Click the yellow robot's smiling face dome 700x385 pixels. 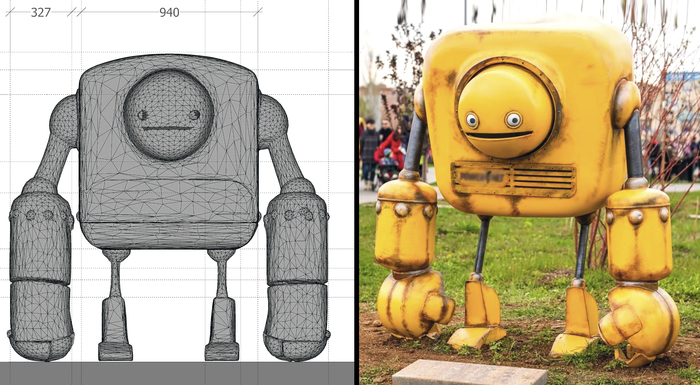pos(506,111)
